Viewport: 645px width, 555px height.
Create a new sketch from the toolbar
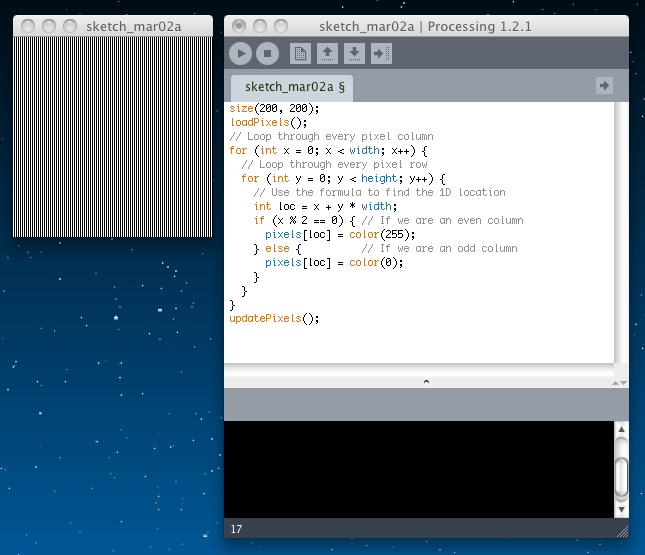(300, 54)
